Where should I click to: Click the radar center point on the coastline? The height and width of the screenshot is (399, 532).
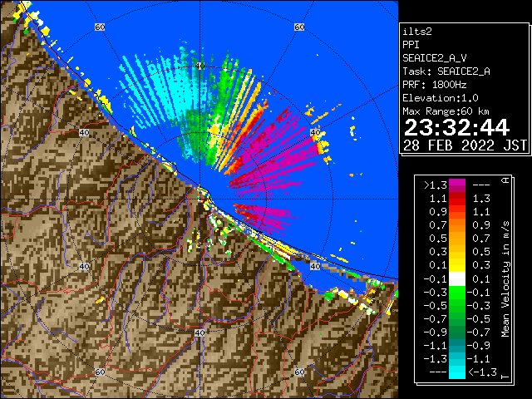pyautogui.click(x=199, y=199)
